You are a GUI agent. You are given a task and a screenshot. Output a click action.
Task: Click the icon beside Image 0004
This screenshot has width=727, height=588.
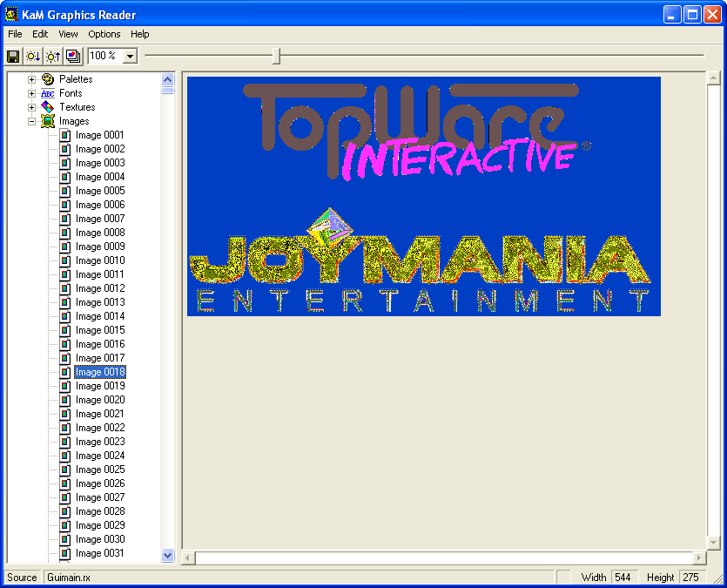coord(65,177)
